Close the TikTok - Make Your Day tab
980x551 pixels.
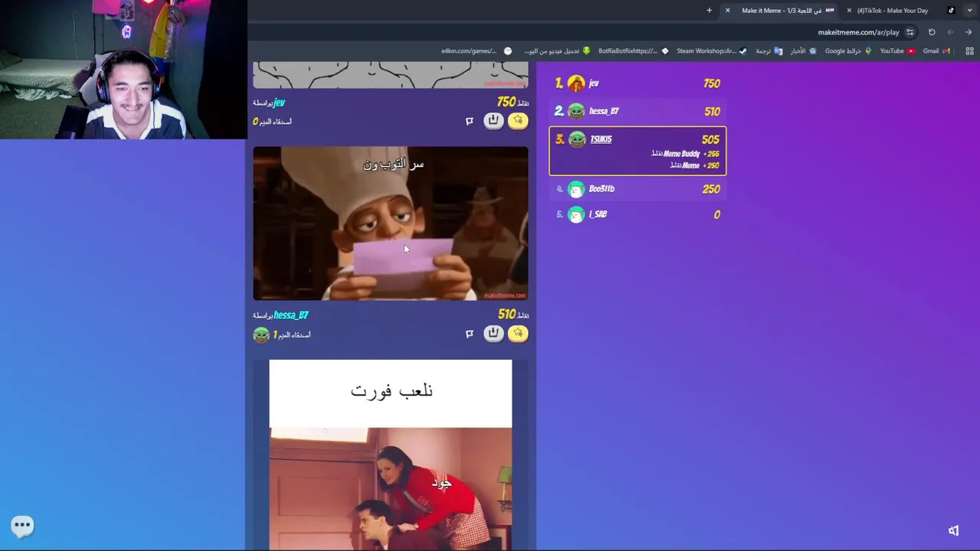(x=849, y=11)
